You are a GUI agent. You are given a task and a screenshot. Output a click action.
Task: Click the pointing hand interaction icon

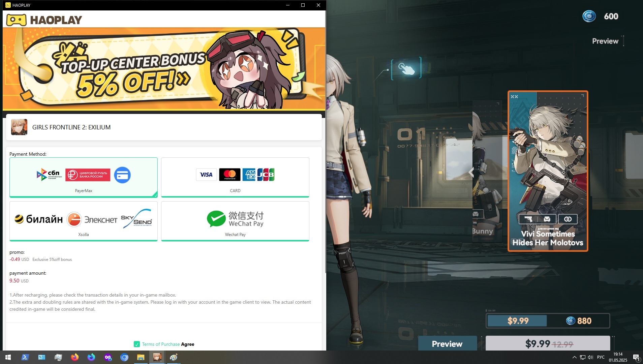tap(406, 68)
